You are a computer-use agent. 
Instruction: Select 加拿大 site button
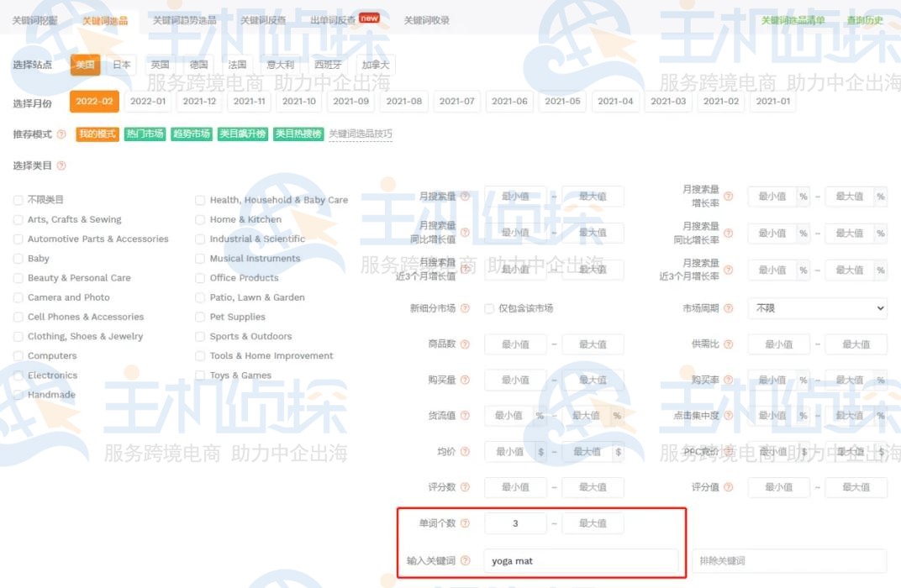pyautogui.click(x=376, y=65)
